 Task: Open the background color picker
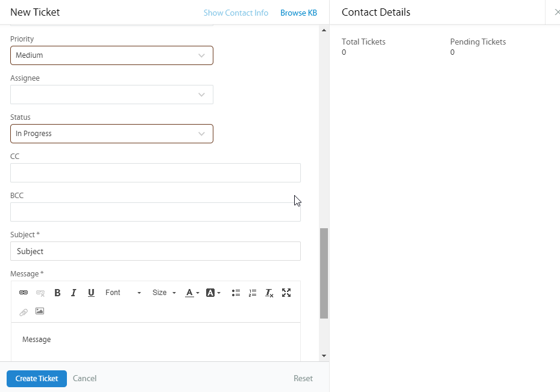pyautogui.click(x=213, y=293)
